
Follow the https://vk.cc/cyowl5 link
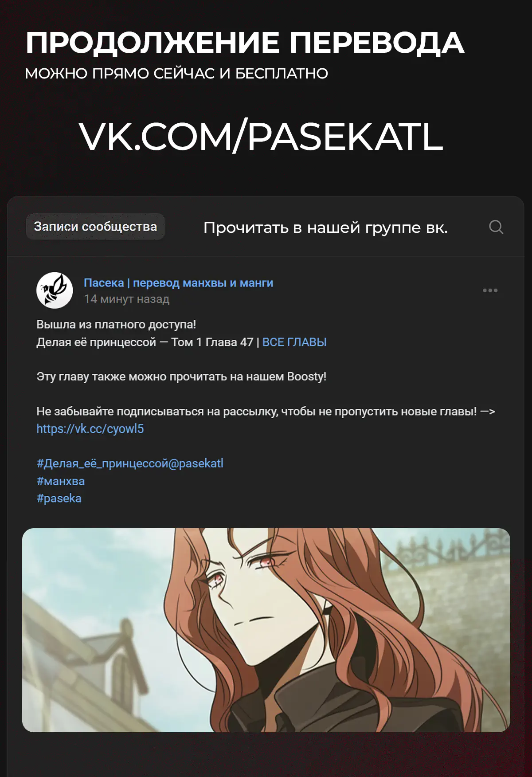pos(90,429)
